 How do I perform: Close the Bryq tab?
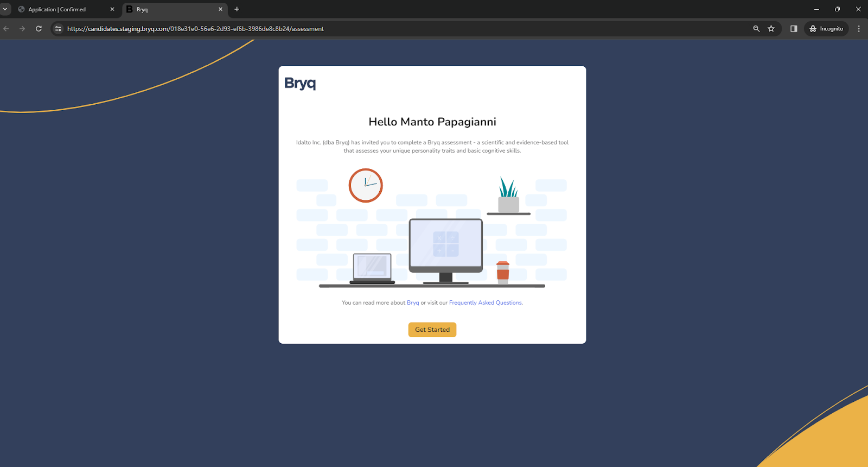[220, 9]
